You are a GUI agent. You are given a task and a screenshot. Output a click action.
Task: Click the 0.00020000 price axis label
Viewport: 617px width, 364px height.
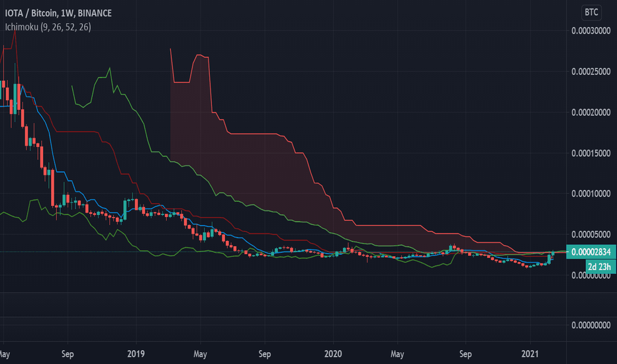(x=591, y=113)
